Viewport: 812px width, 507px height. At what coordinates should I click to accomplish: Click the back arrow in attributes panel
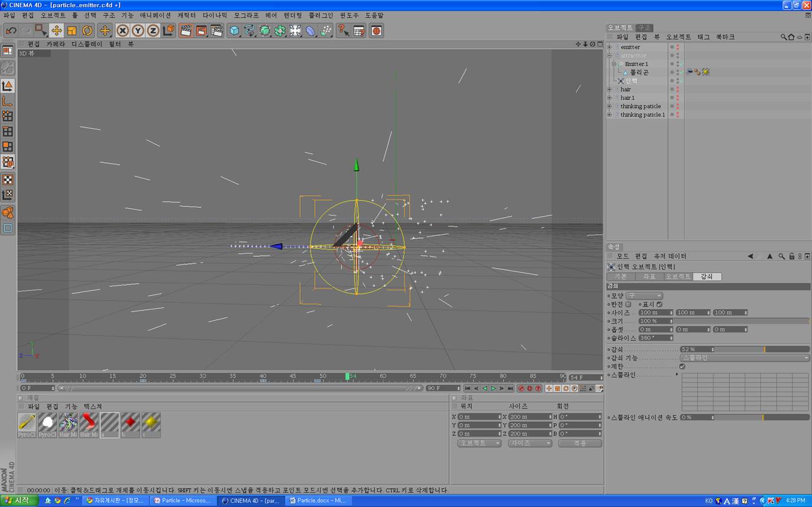(x=751, y=256)
